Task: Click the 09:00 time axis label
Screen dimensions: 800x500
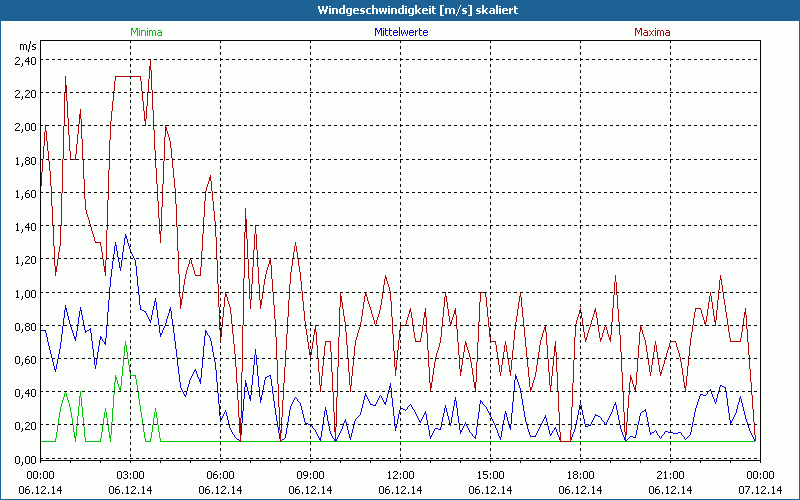Action: pos(310,475)
